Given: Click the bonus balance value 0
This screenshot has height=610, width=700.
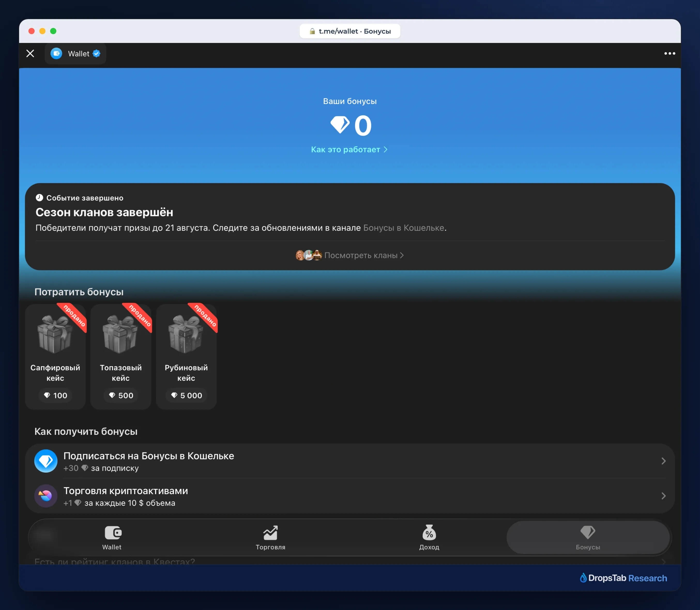Looking at the screenshot, I should pyautogui.click(x=363, y=125).
